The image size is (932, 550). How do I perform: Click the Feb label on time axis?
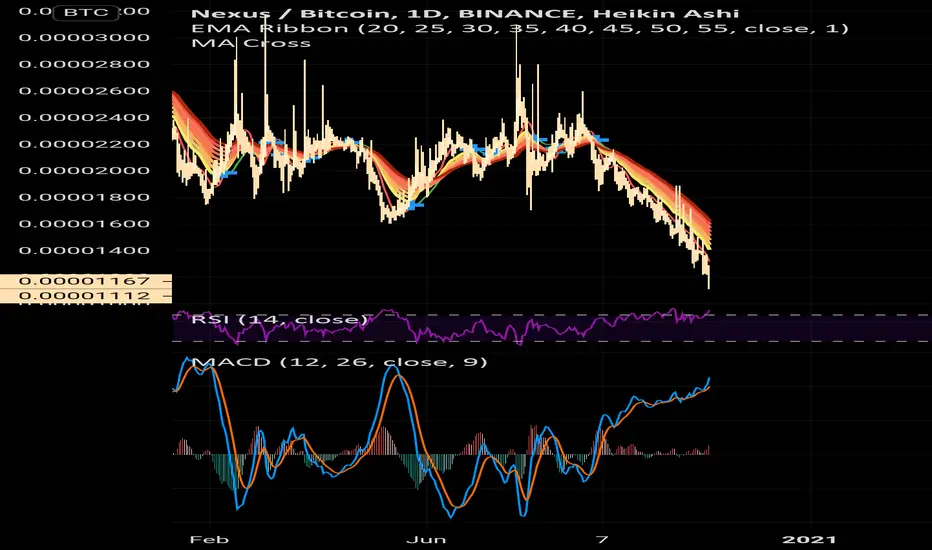tap(209, 539)
